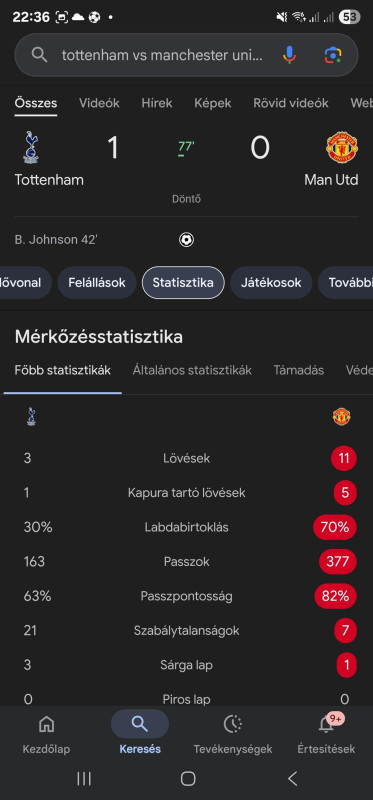
Task: Tap the magnifier icon in search bar
Action: (x=39, y=55)
